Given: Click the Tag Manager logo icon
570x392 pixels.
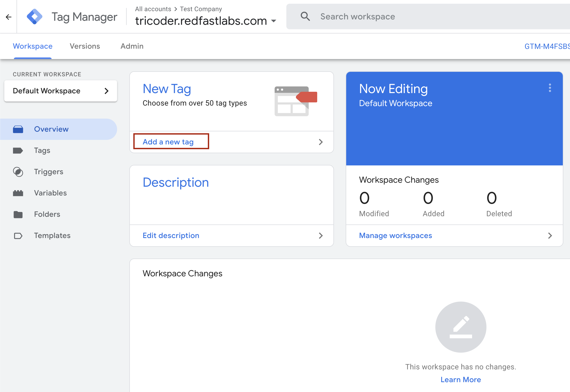Looking at the screenshot, I should [x=35, y=16].
